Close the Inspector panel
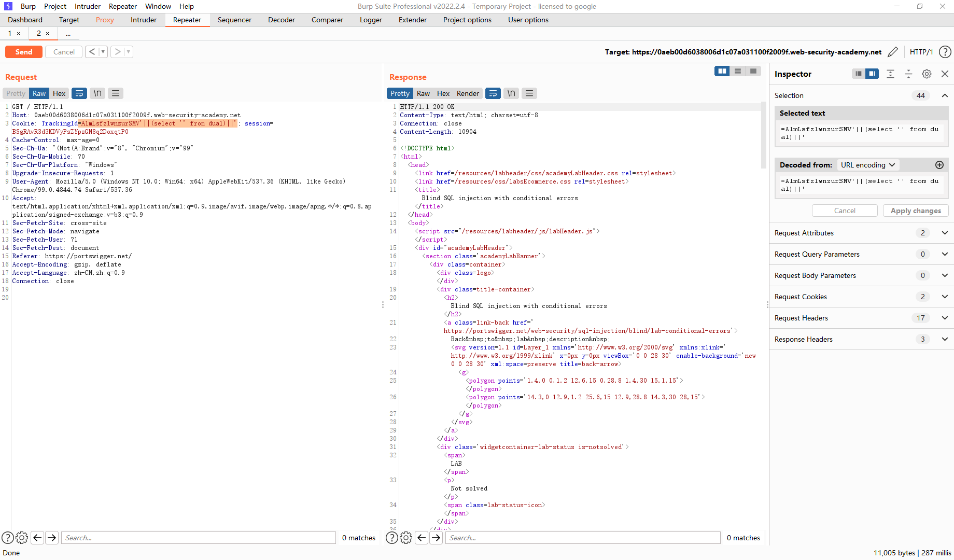954x560 pixels. (x=945, y=74)
